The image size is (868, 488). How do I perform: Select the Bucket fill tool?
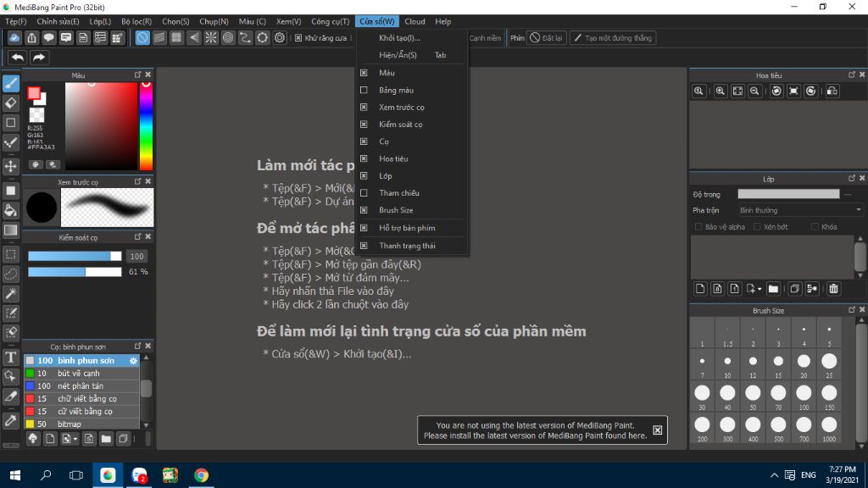tap(10, 210)
